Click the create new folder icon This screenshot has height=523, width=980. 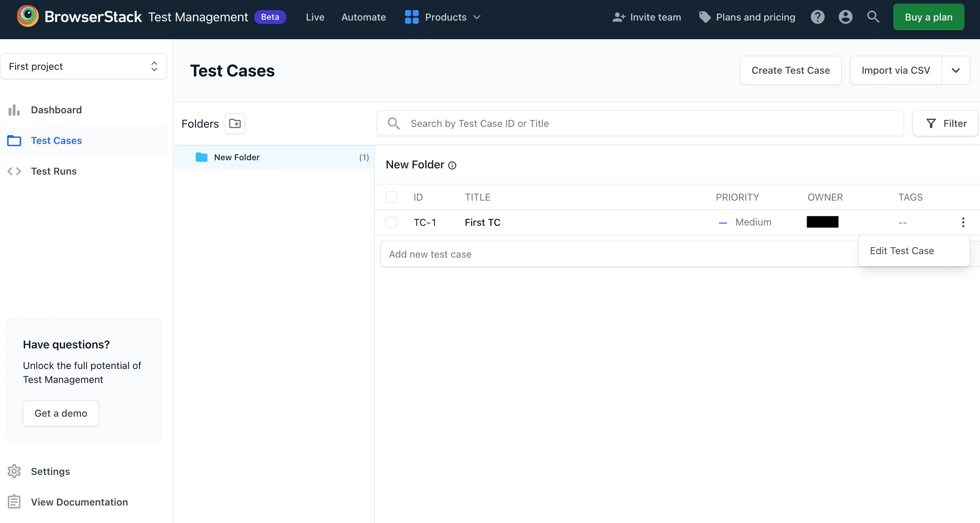(235, 124)
